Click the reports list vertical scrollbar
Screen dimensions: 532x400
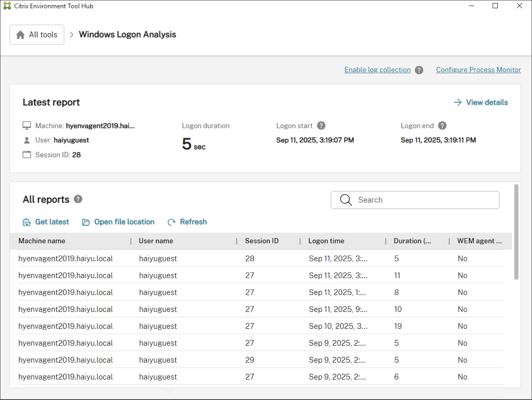point(516,232)
